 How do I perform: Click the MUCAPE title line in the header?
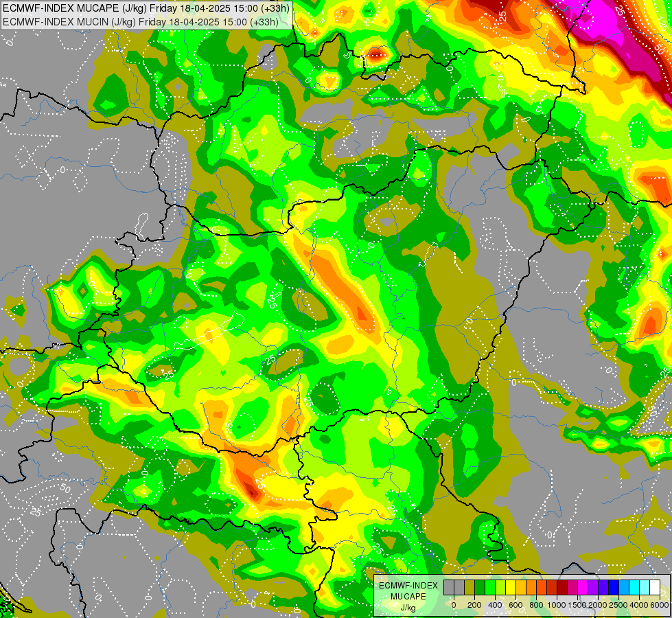click(146, 8)
